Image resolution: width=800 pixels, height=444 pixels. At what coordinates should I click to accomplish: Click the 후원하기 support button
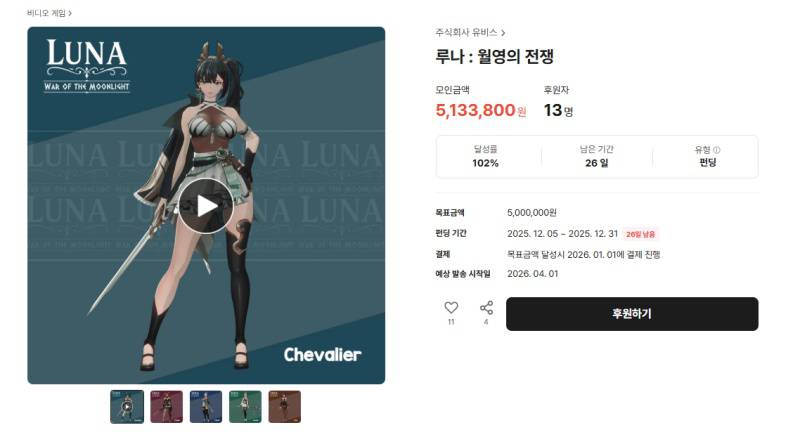tap(632, 314)
